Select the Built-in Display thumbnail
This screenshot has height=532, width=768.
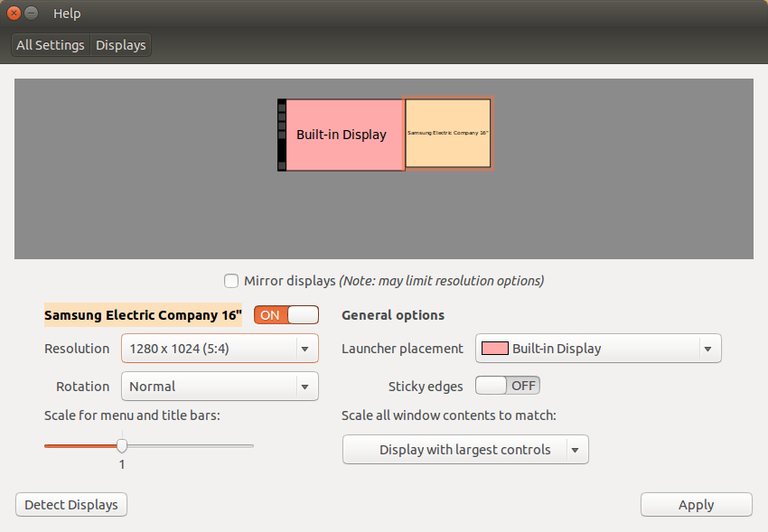click(342, 134)
